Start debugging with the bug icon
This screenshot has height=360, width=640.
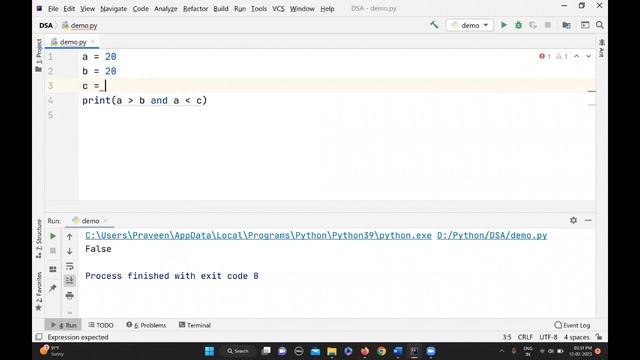coord(518,25)
